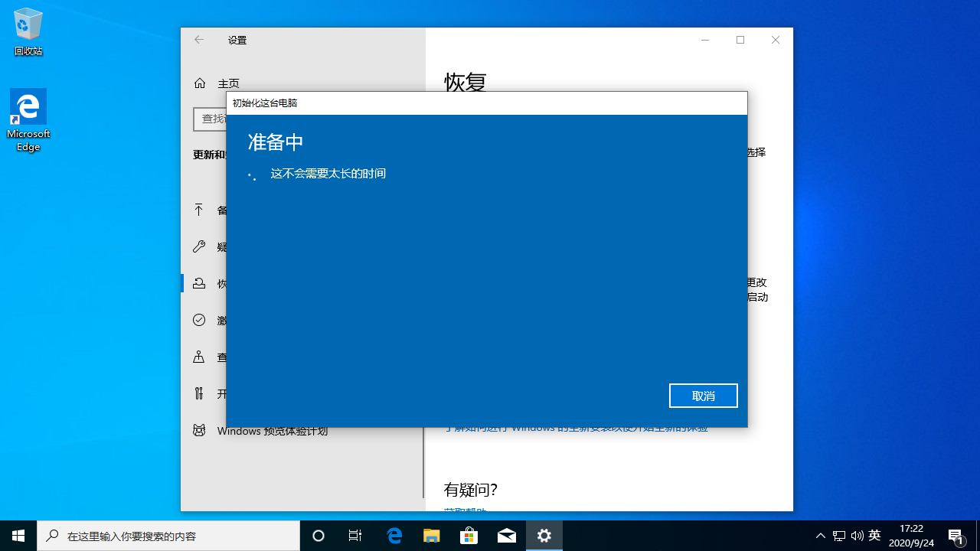
Task: Open the reinstall Windows help link
Action: [x=577, y=429]
